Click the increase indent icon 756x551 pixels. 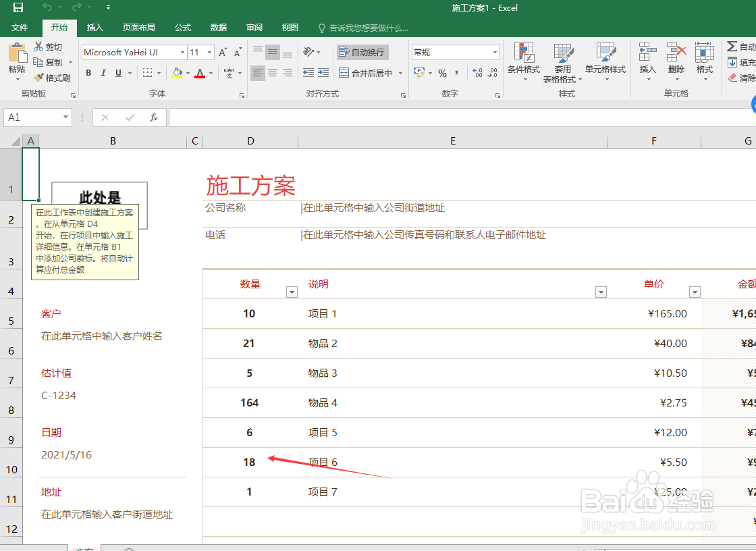coord(323,73)
